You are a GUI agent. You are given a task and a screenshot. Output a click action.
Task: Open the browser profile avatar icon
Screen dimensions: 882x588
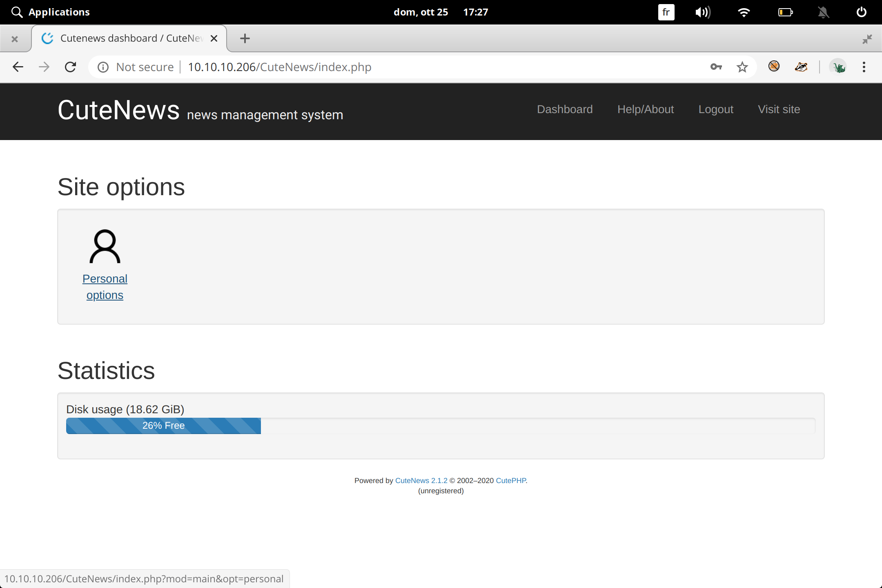click(838, 67)
